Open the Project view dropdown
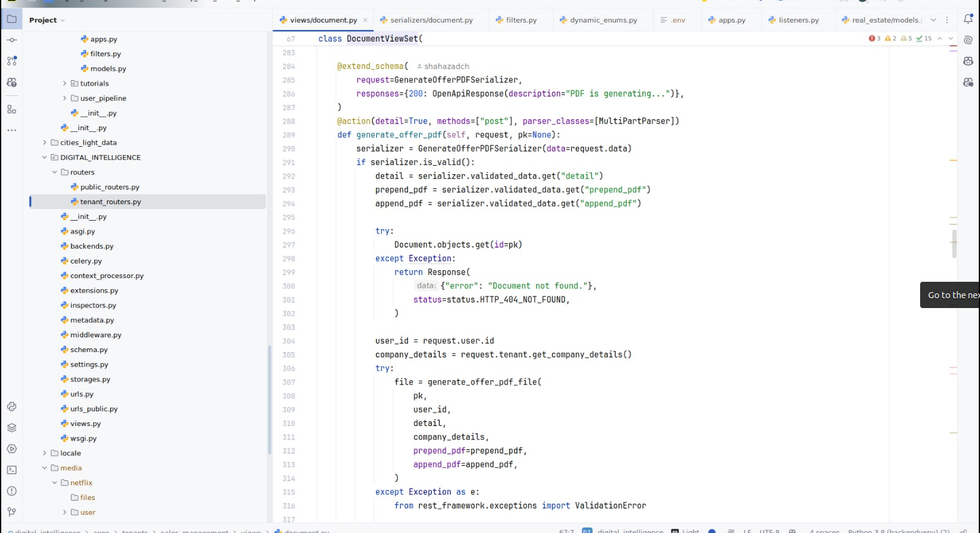The height and width of the screenshot is (533, 980). click(47, 20)
